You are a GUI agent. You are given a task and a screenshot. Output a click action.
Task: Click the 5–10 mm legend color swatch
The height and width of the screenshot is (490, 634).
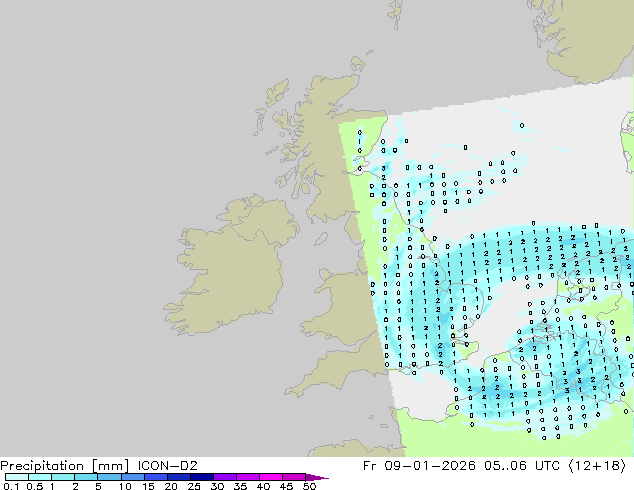click(109, 477)
